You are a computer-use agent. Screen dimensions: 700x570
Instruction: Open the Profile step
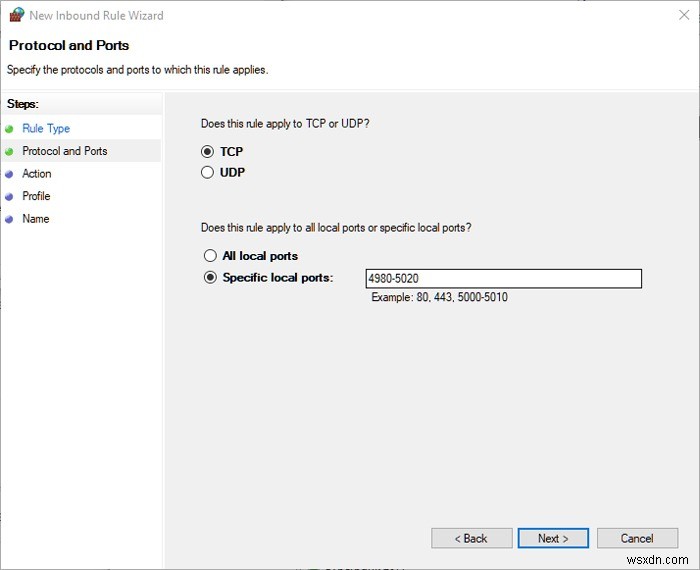[36, 196]
